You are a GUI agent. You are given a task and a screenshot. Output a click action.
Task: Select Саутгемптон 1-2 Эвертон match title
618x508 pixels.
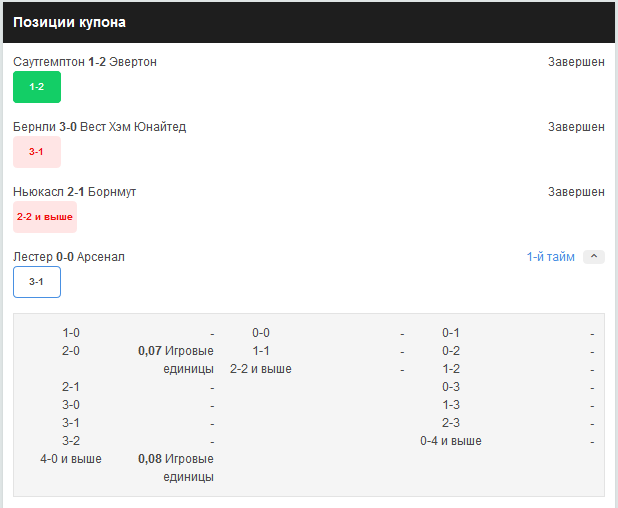click(85, 62)
